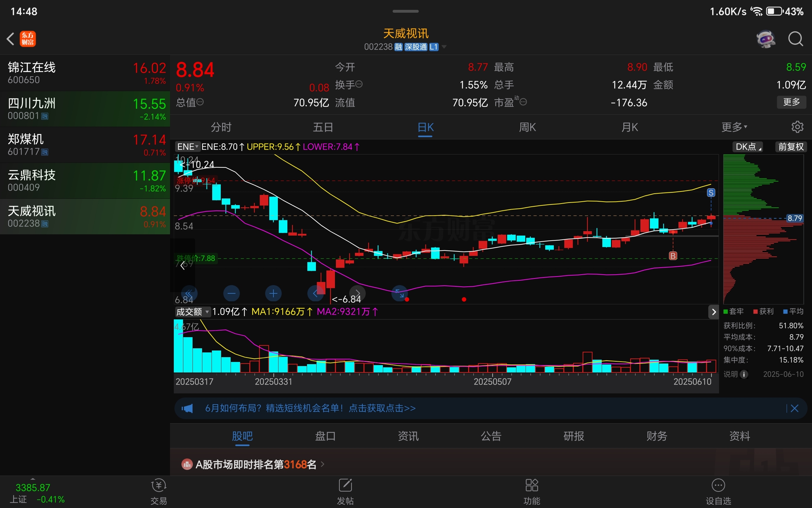Viewport: 812px width, 508px height.
Task: Open the AI robot assistant icon
Action: pyautogui.click(x=766, y=39)
